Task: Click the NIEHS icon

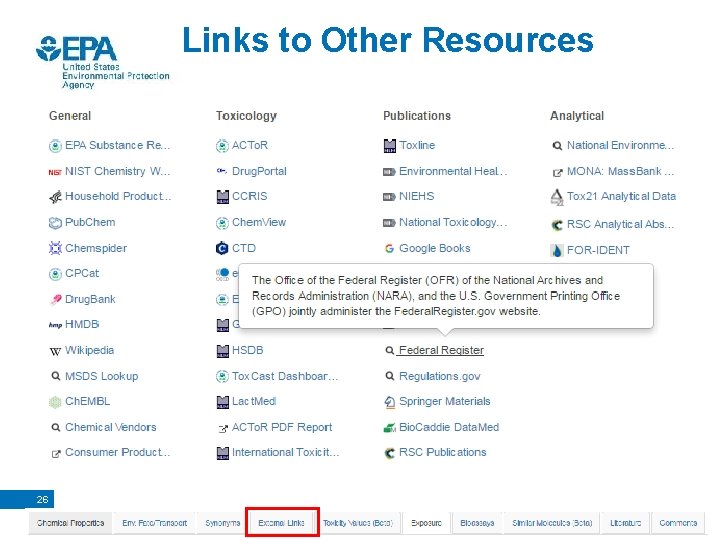Action: [x=389, y=197]
